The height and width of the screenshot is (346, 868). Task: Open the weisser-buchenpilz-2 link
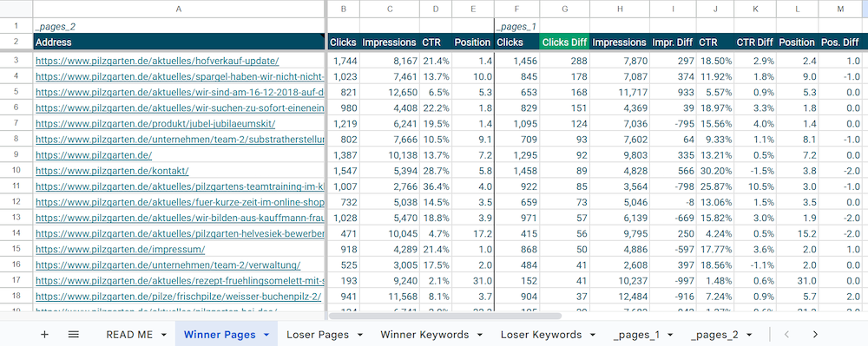click(178, 297)
